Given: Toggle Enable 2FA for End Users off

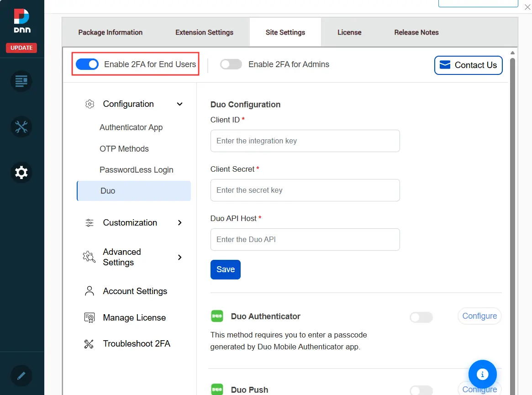Looking at the screenshot, I should 87,64.
